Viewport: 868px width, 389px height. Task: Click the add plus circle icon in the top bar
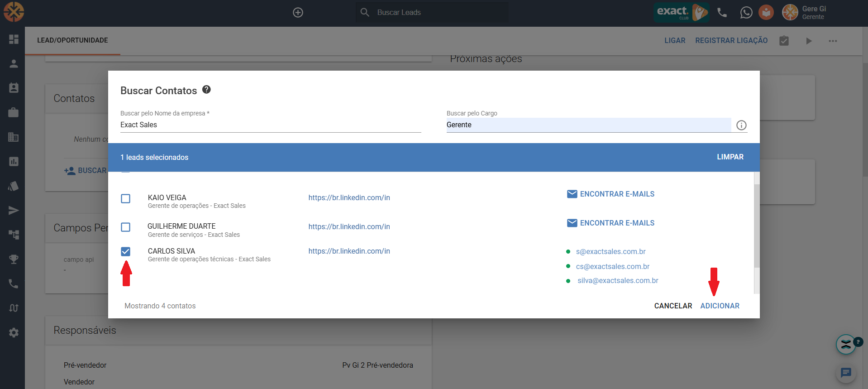coord(298,13)
